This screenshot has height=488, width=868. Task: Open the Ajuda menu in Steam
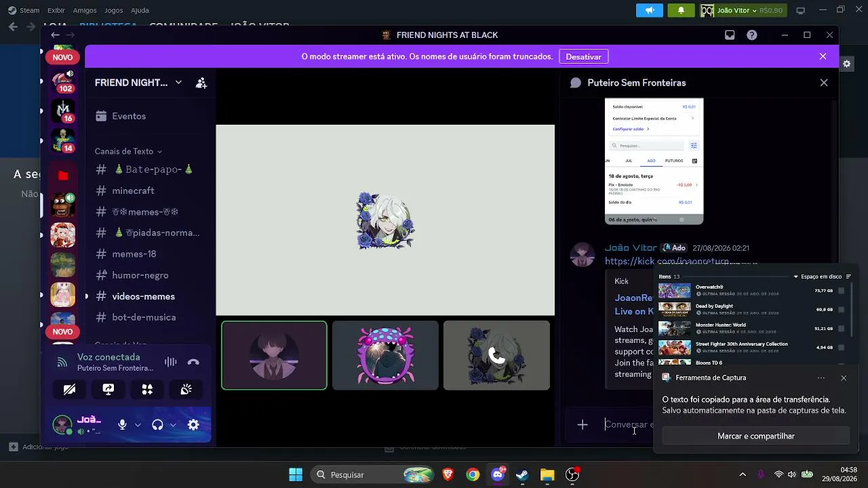140,10
